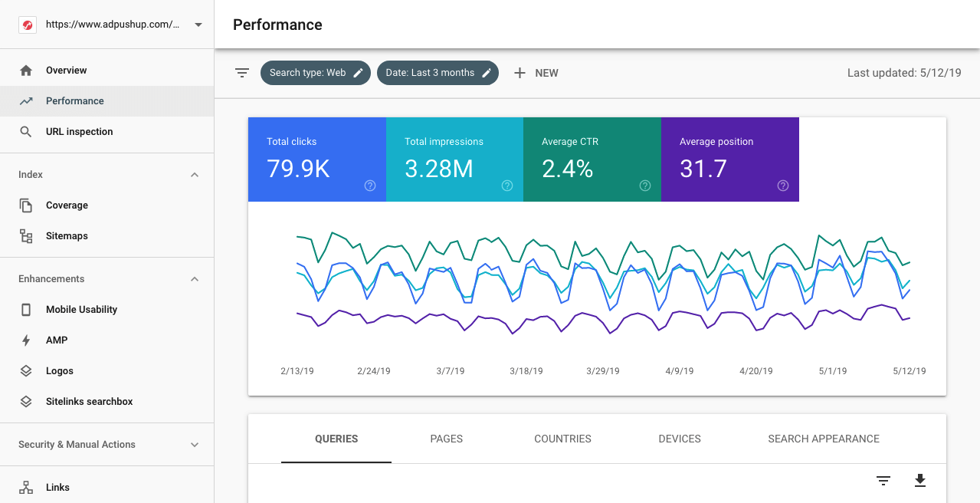Open the Overview page
Viewport: 980px width, 503px height.
pos(65,70)
